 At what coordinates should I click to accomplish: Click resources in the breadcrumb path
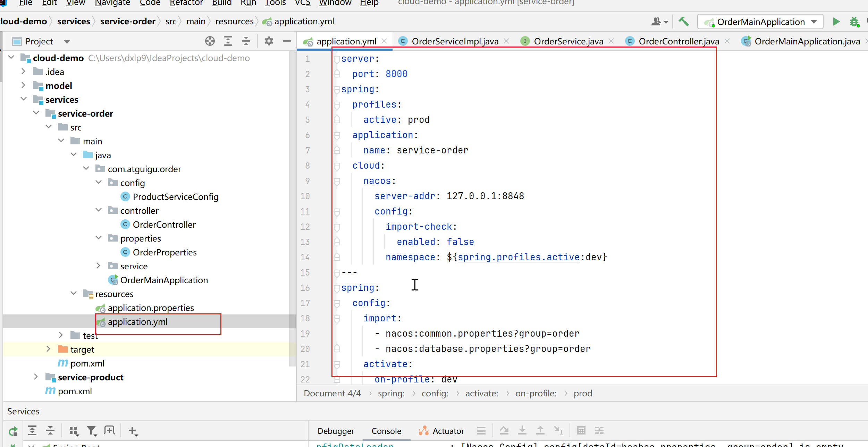coord(234,22)
